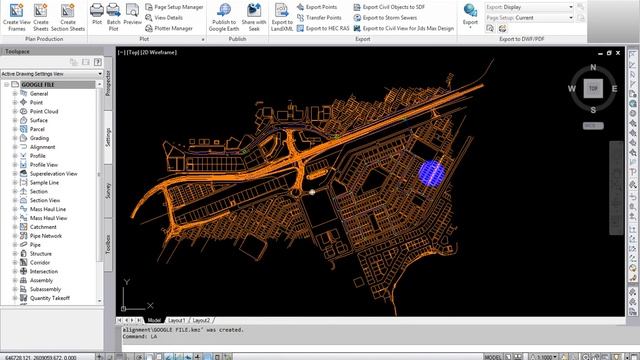Select the Mass Haul Line item

[x=48, y=209]
